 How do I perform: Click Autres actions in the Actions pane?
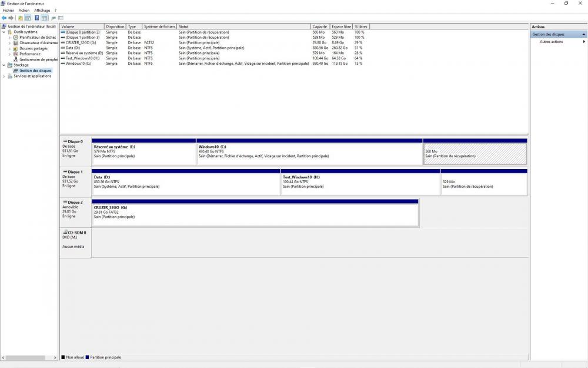point(552,42)
